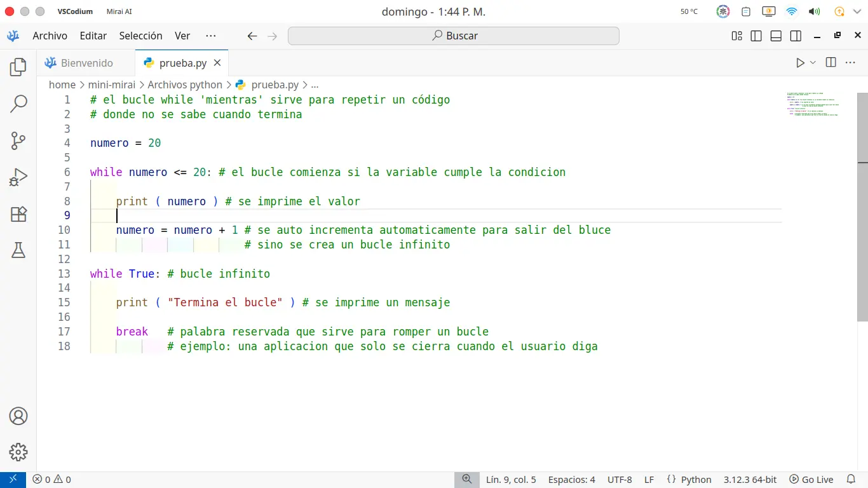
Task: Change end of line sequence LF
Action: pos(649,480)
